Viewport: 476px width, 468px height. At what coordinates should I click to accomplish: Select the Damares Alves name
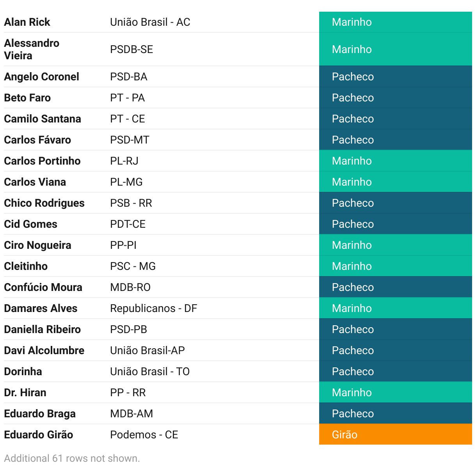[41, 308]
